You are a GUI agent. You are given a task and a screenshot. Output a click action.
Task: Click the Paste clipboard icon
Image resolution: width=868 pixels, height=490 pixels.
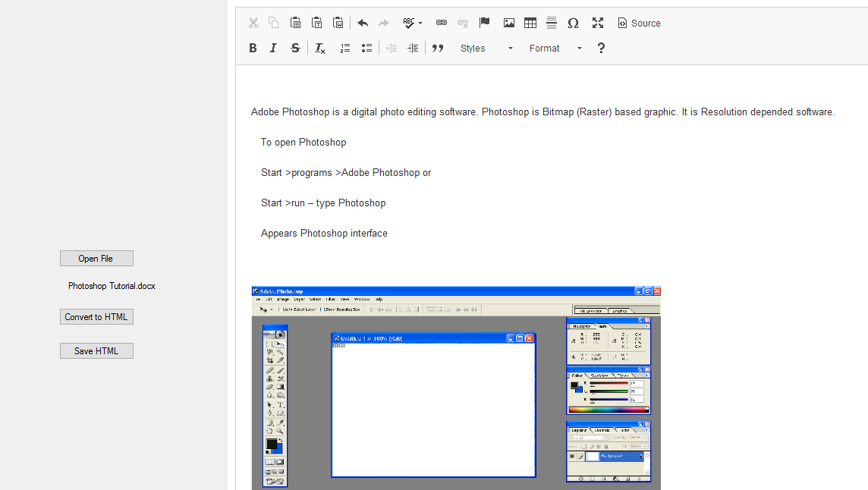tap(296, 23)
